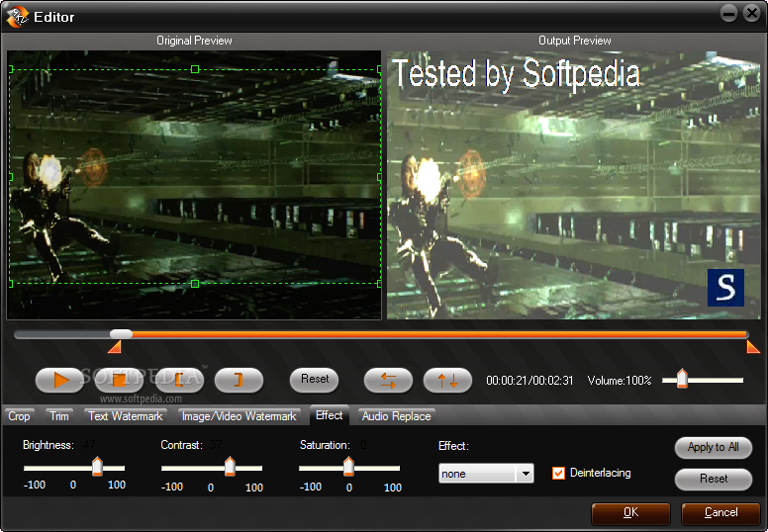Reset the trim markers in the playback row

click(315, 380)
